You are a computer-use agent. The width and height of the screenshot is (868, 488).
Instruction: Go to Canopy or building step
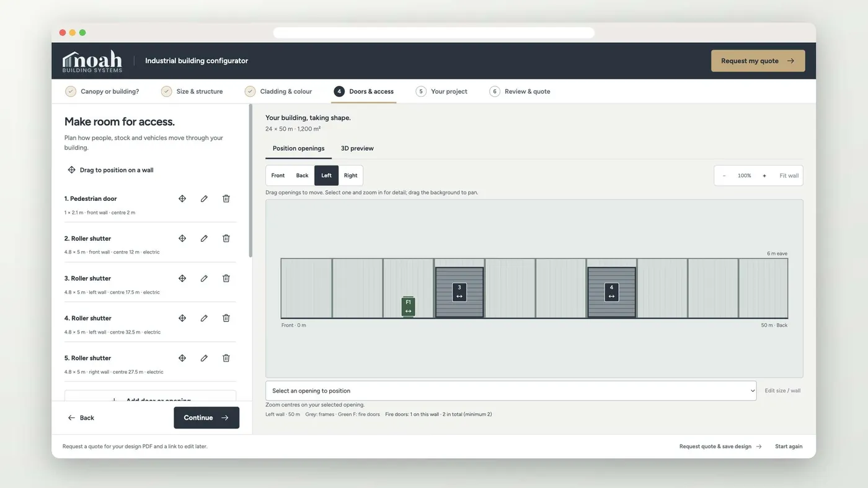[102, 91]
